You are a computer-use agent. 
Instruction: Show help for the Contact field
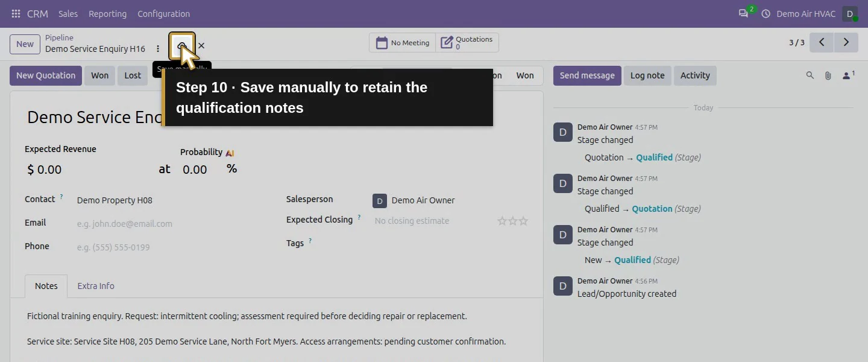(x=61, y=197)
